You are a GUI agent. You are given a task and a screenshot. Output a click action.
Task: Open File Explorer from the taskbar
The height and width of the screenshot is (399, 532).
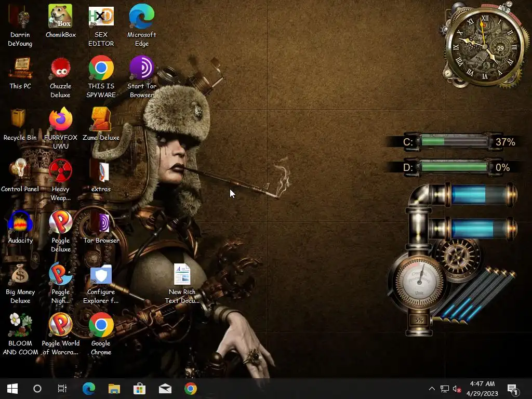click(114, 389)
